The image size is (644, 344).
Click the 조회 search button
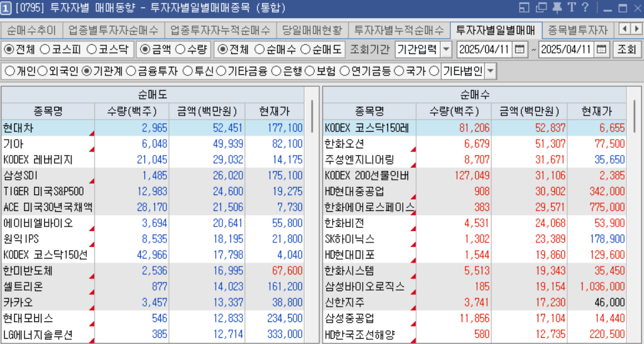point(627,49)
